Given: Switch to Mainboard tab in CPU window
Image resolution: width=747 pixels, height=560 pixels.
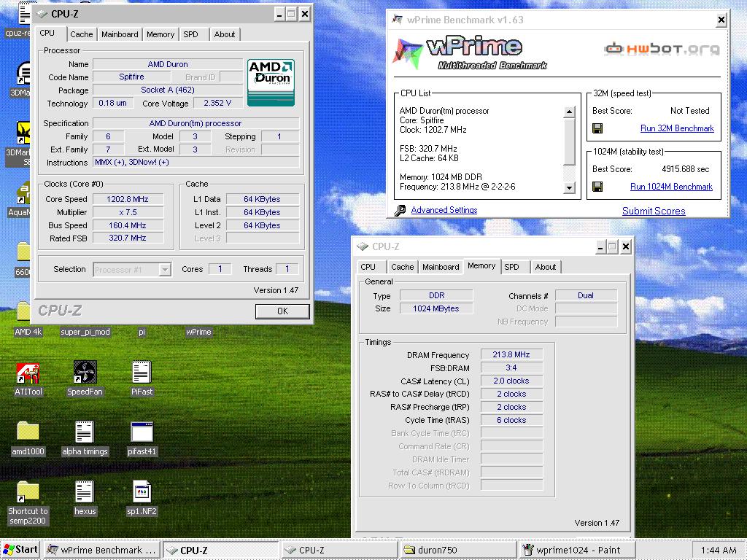Looking at the screenshot, I should (120, 34).
